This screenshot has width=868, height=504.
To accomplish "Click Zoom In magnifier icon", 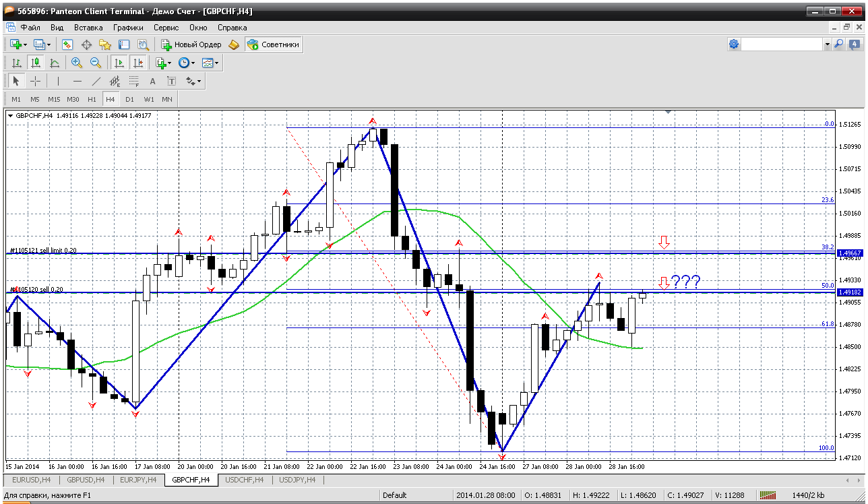I will pos(77,63).
